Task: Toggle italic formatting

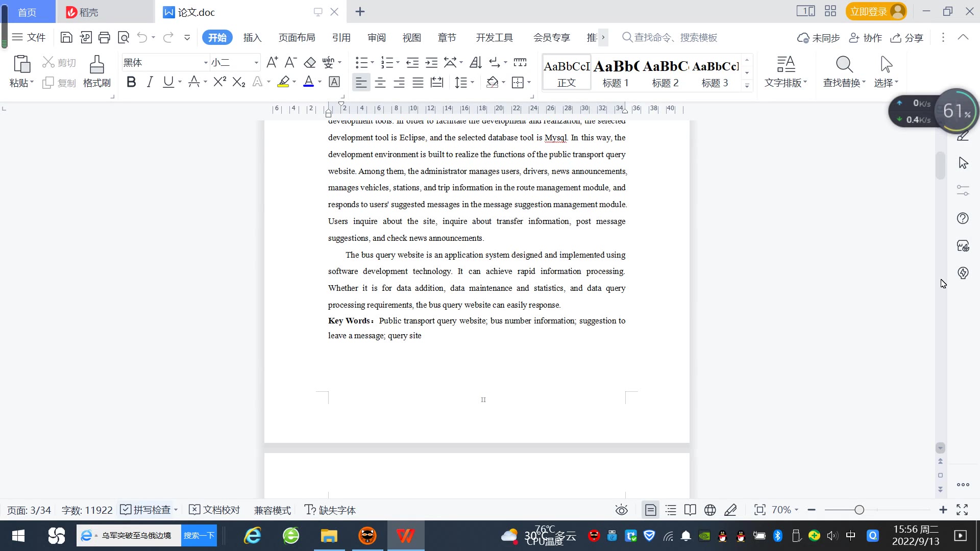Action: [x=150, y=82]
